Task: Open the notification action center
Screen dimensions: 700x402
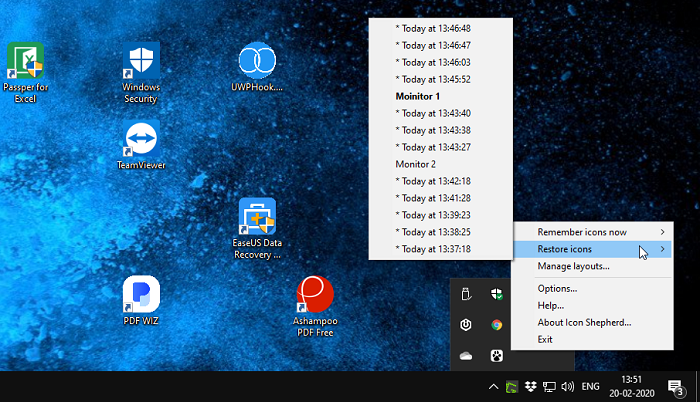Action: point(675,387)
